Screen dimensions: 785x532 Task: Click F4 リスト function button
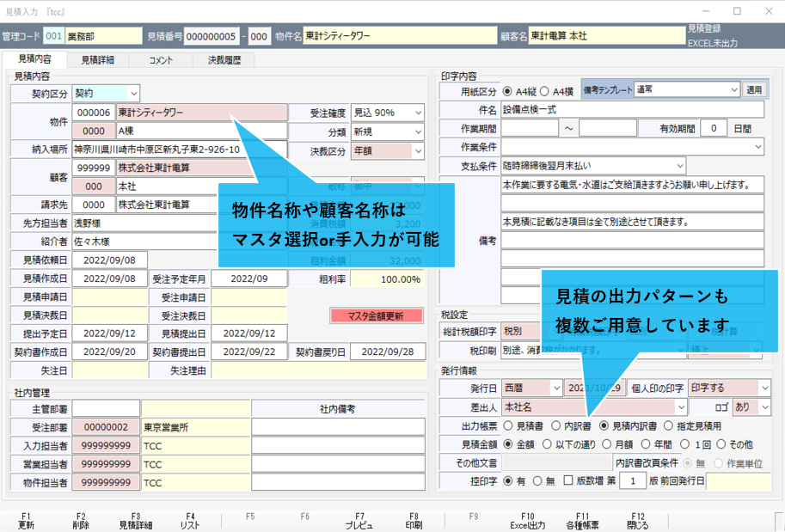point(190,521)
